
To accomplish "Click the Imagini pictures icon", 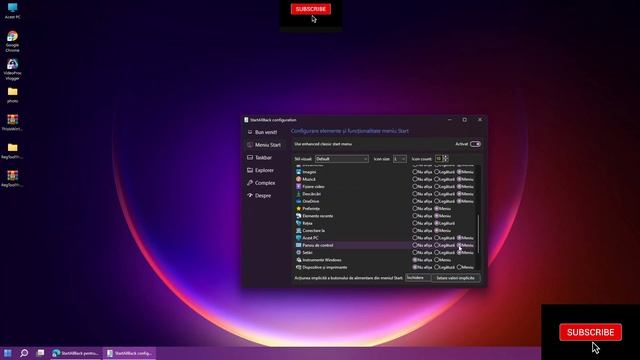I will coord(298,172).
